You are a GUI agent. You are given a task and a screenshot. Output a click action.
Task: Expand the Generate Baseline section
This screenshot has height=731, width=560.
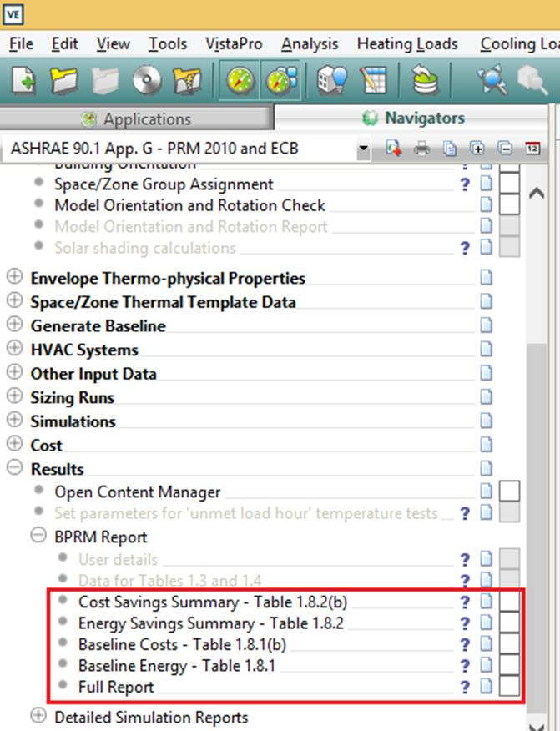14,324
